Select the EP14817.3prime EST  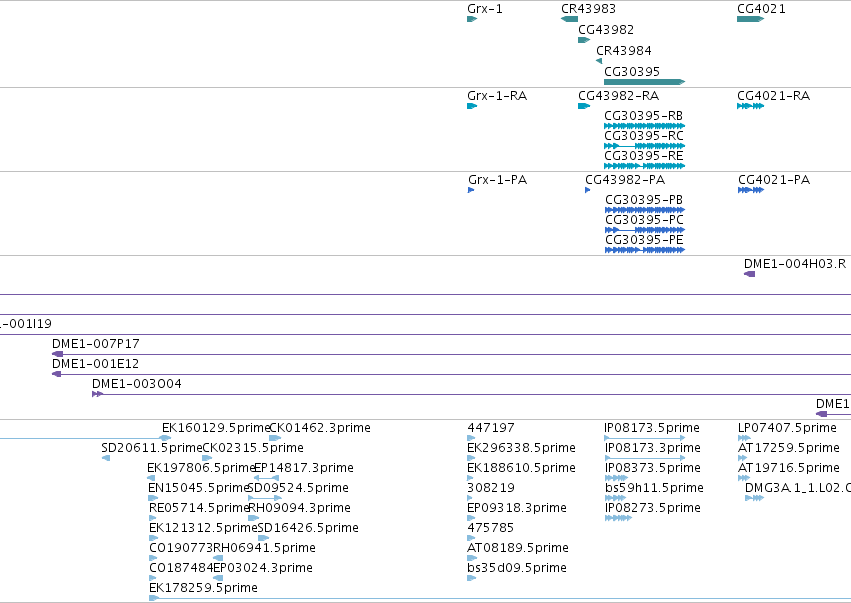click(266, 478)
